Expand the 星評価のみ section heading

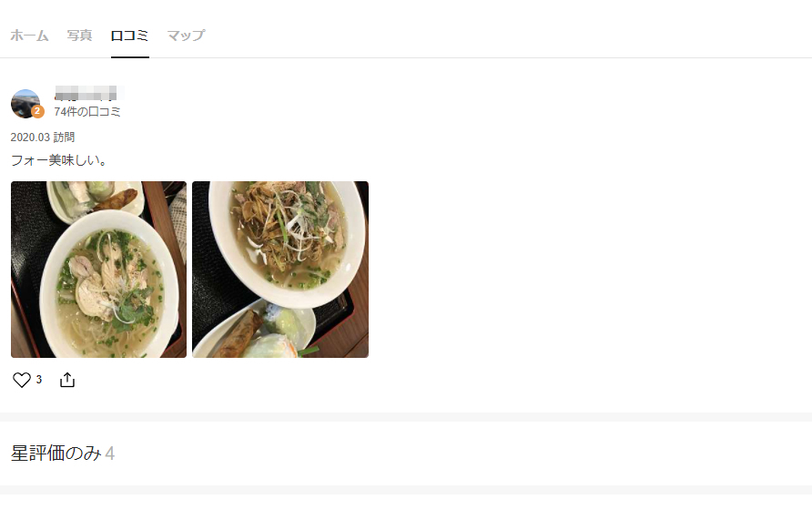(56, 454)
